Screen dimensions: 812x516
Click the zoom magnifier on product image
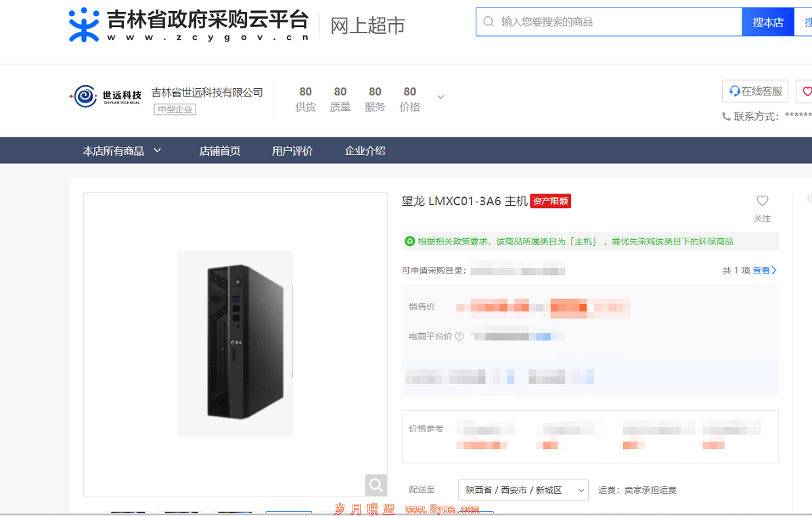376,485
